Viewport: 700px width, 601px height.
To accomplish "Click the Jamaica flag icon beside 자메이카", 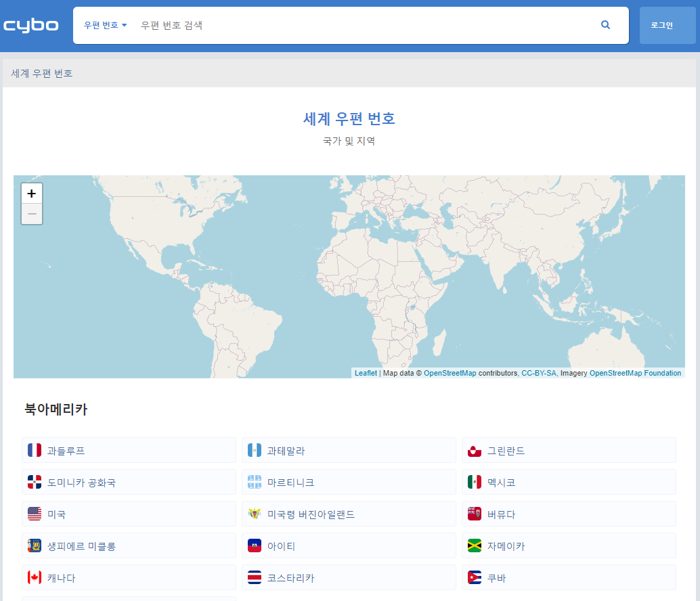I will pos(474,546).
